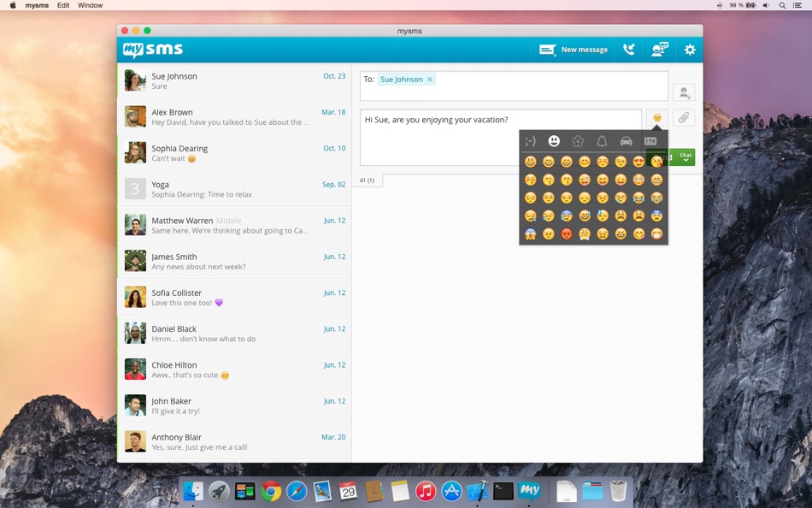Toggle the emoji picker button
This screenshot has width=812, height=508.
pos(657,118)
